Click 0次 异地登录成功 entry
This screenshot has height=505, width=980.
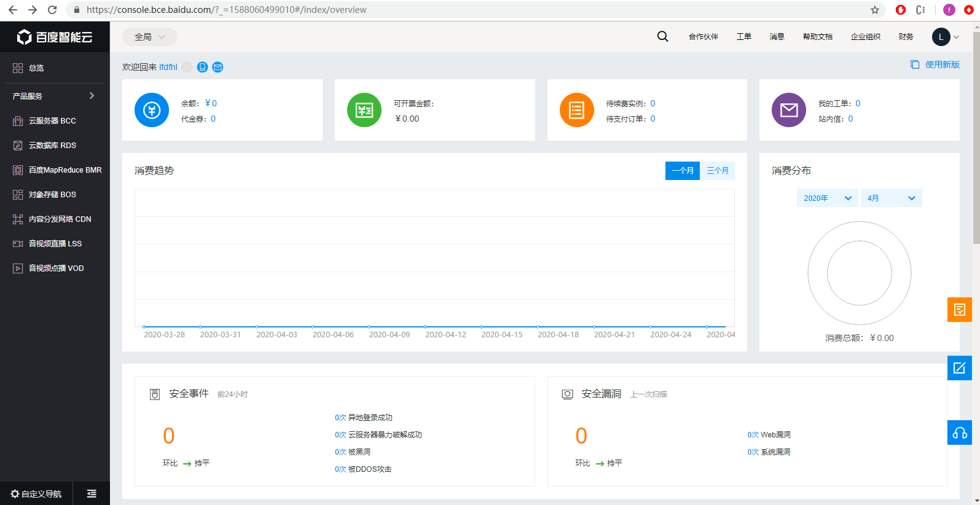(x=364, y=418)
